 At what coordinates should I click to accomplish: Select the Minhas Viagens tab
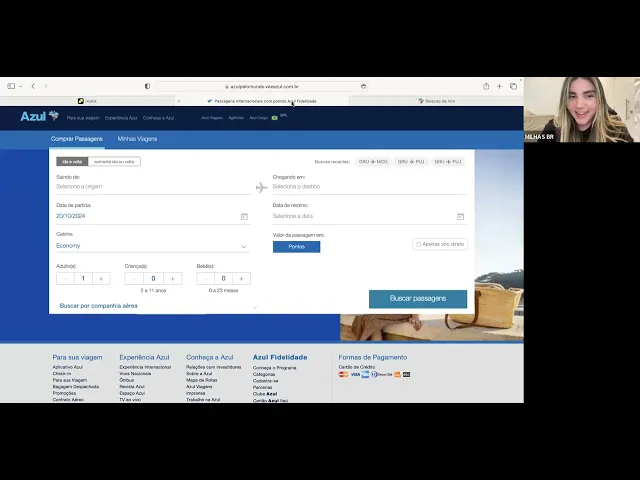coord(137,139)
